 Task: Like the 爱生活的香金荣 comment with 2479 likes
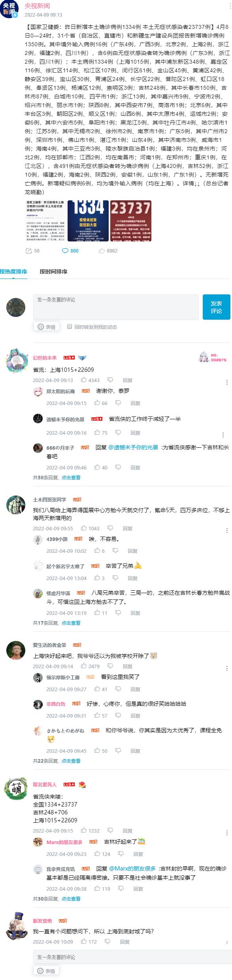pos(84,666)
